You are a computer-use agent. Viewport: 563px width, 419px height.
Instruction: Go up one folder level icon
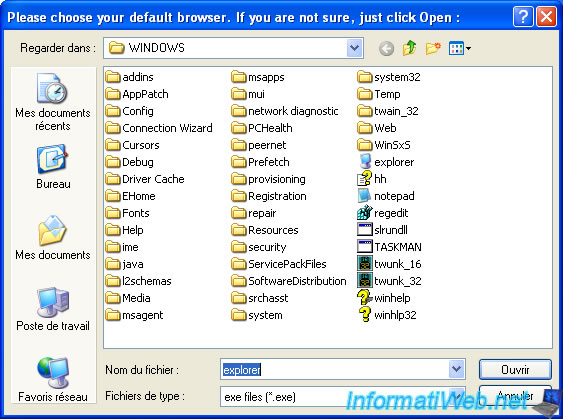click(x=409, y=48)
